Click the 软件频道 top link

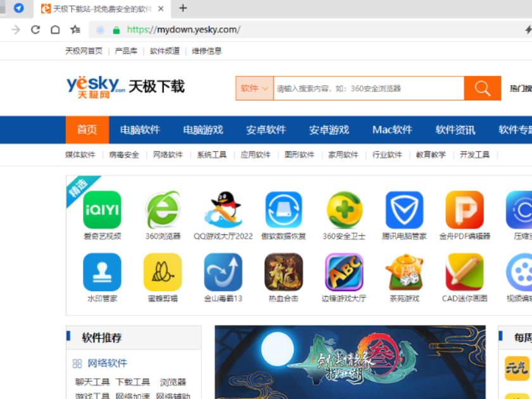coord(165,51)
